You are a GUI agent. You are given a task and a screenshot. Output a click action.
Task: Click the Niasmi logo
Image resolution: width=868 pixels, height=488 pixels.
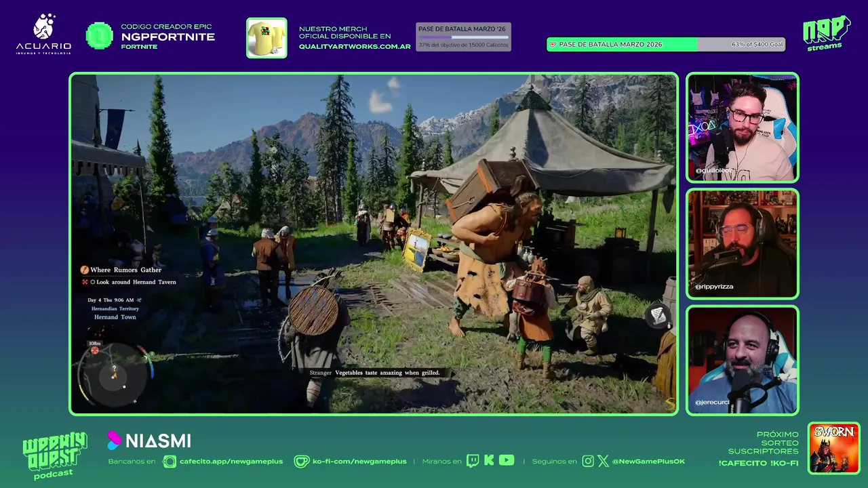(149, 441)
